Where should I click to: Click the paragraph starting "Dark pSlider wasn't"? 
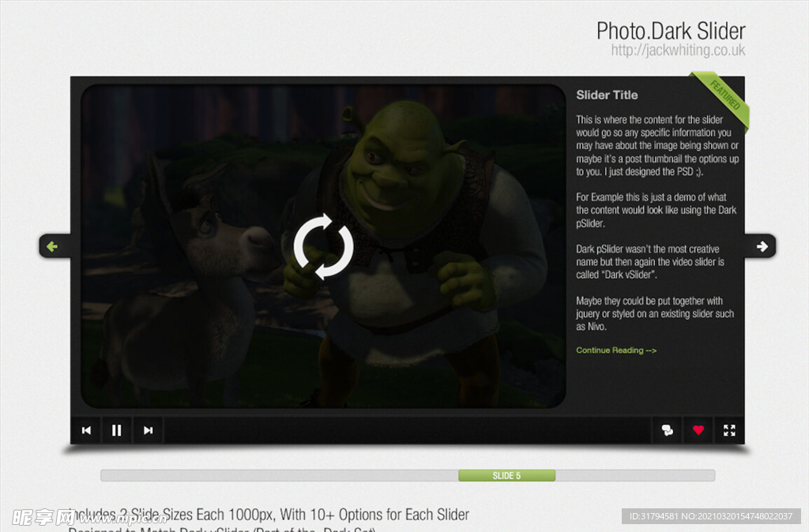(x=650, y=262)
